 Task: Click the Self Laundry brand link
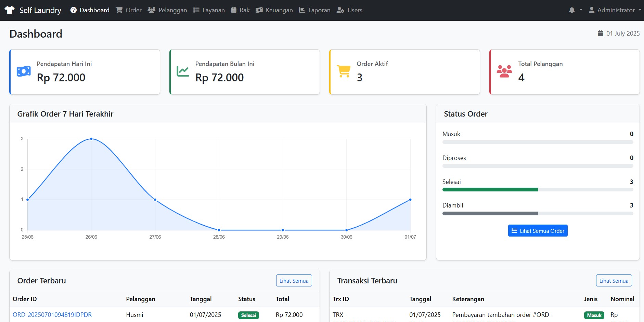[33, 10]
